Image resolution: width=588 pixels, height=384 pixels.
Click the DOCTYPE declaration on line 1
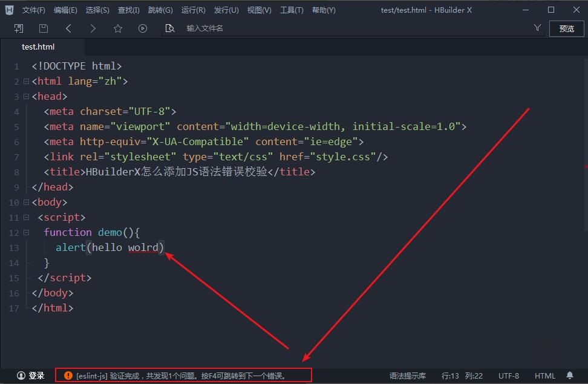pos(77,67)
